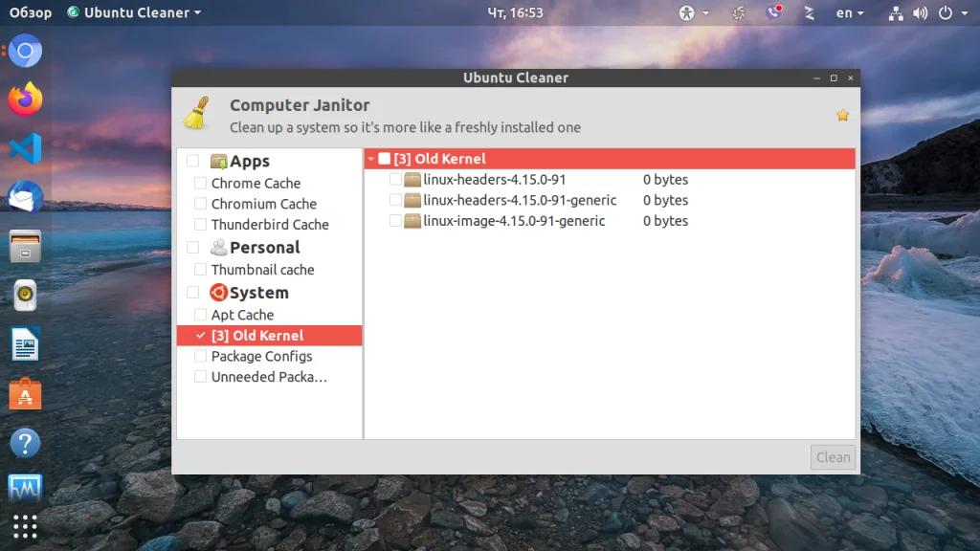Check the linux-headers-4.15.0-91 checkbox
The height and width of the screenshot is (551, 980).
pyautogui.click(x=395, y=179)
